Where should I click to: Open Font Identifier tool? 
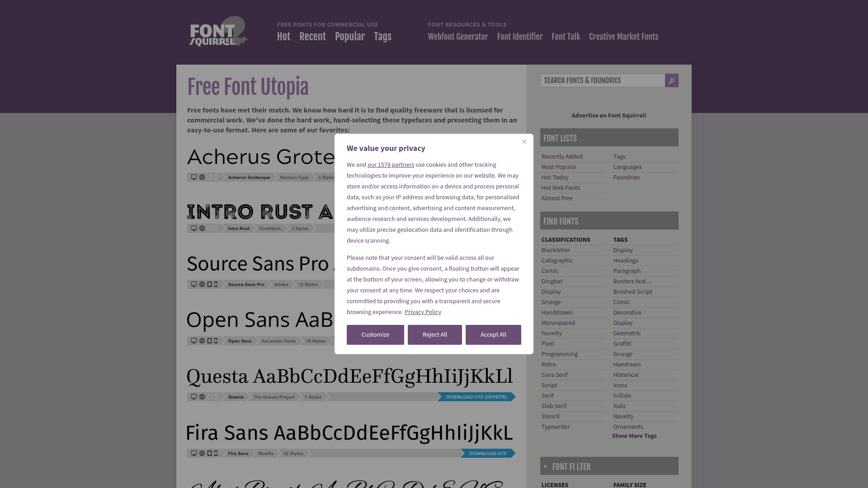pyautogui.click(x=520, y=37)
